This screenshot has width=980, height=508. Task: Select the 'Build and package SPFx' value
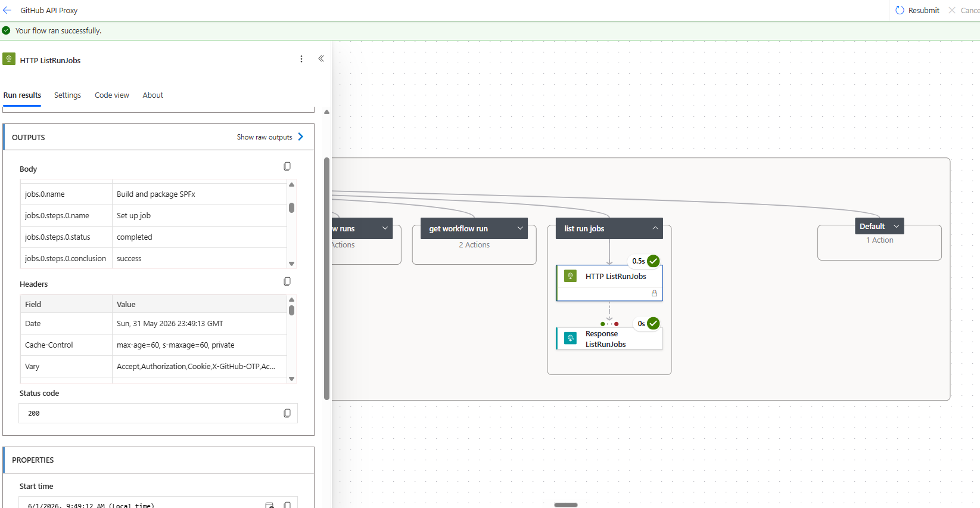click(x=156, y=194)
